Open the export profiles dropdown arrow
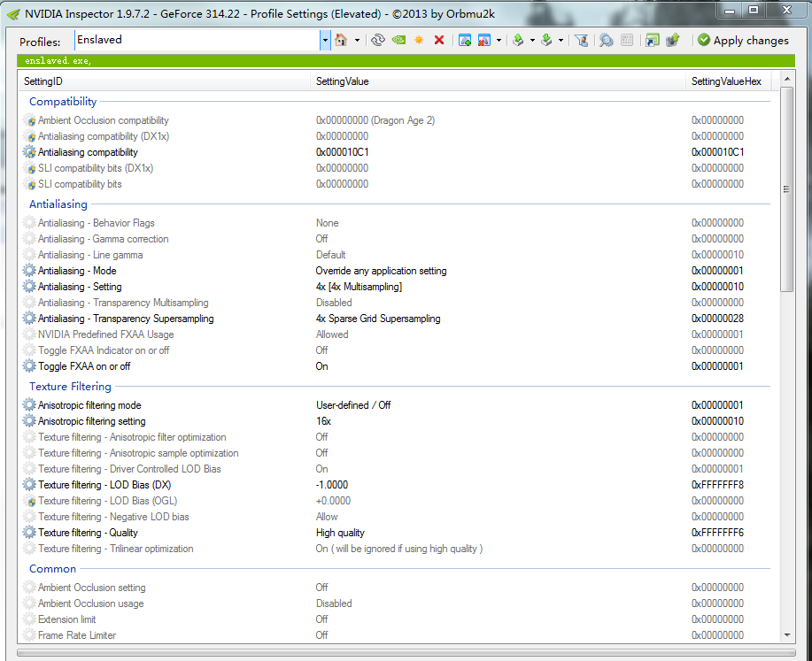 (532, 41)
